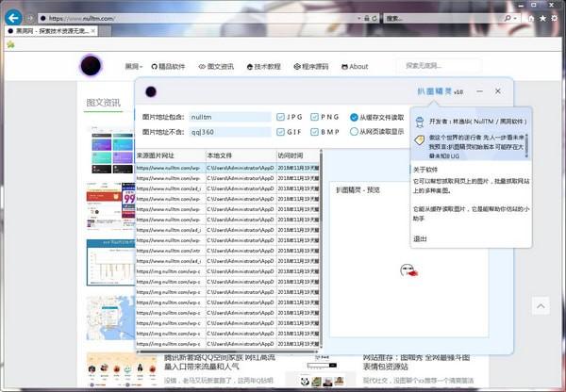Toggle the JPG checkbox
Viewport: 566px width, 392px height.
pos(280,117)
